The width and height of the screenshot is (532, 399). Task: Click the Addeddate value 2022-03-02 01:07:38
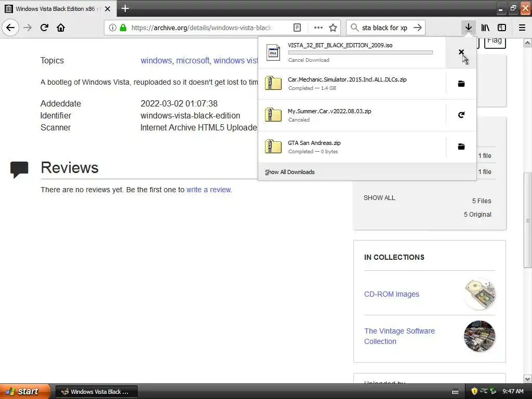tap(179, 103)
